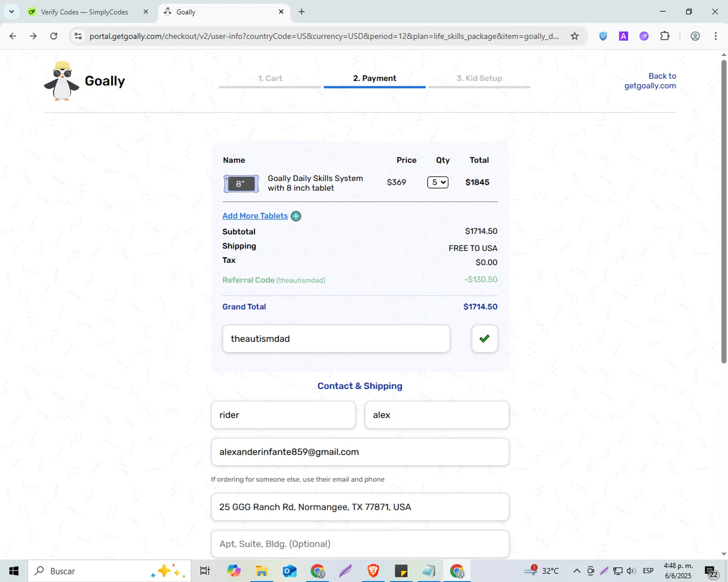Click the first name field containing rider
The height and width of the screenshot is (582, 728).
pyautogui.click(x=283, y=415)
